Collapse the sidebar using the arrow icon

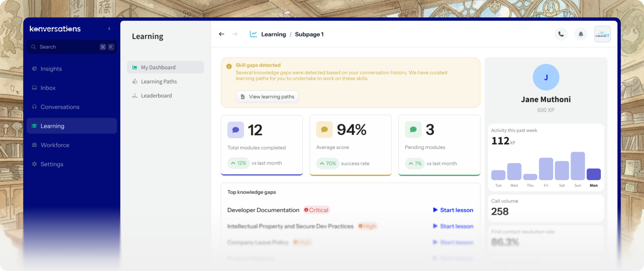point(109,29)
